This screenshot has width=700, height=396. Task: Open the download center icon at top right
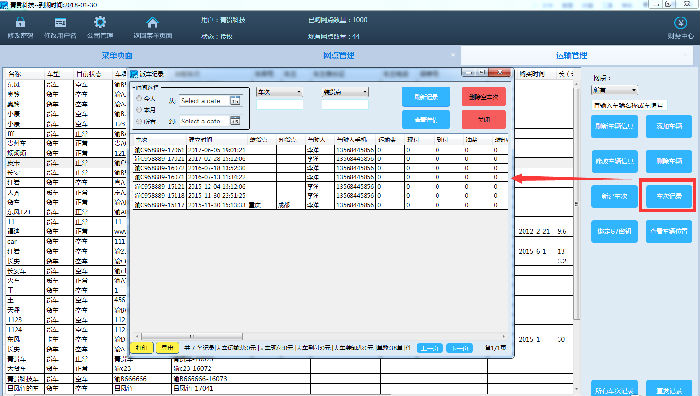(680, 22)
